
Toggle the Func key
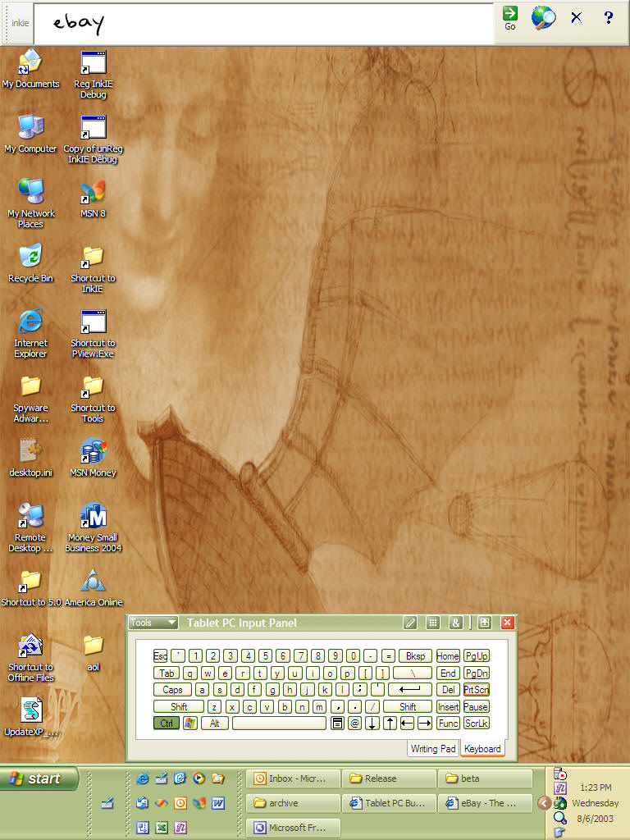coord(448,724)
